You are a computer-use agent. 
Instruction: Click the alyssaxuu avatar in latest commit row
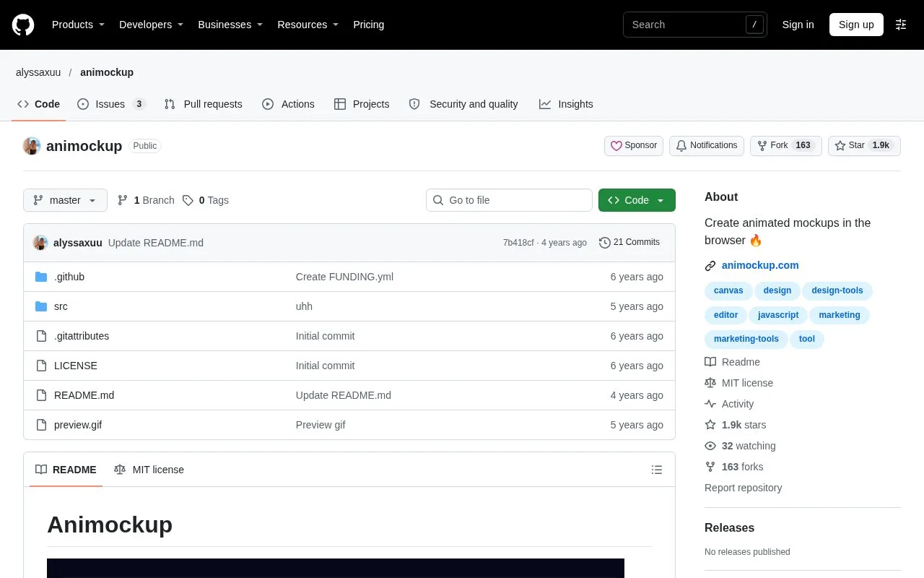click(40, 243)
